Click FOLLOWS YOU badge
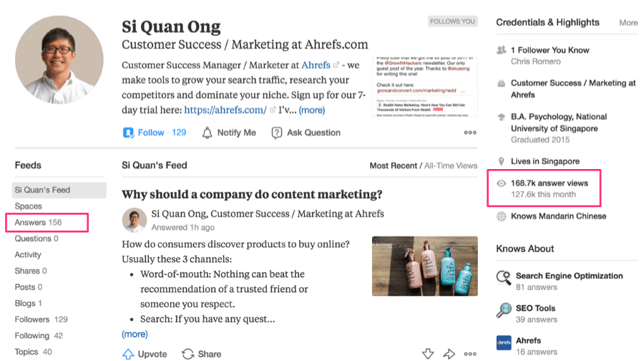 tap(453, 21)
